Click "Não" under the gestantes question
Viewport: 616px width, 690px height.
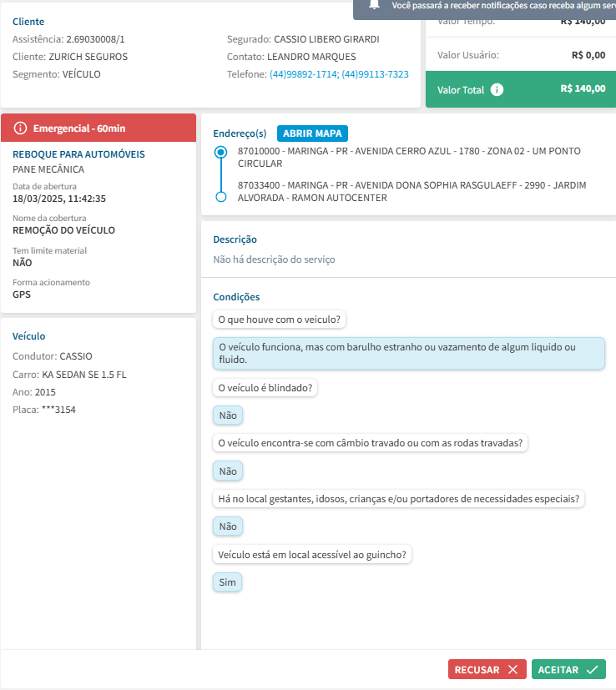(228, 526)
